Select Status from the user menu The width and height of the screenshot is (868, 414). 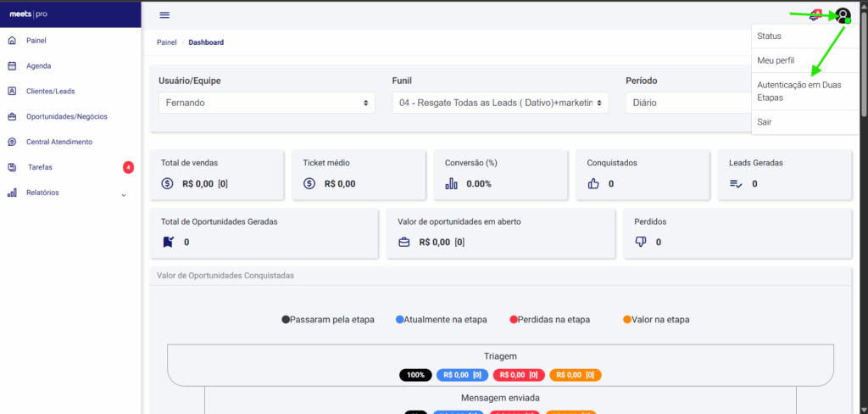click(x=770, y=36)
